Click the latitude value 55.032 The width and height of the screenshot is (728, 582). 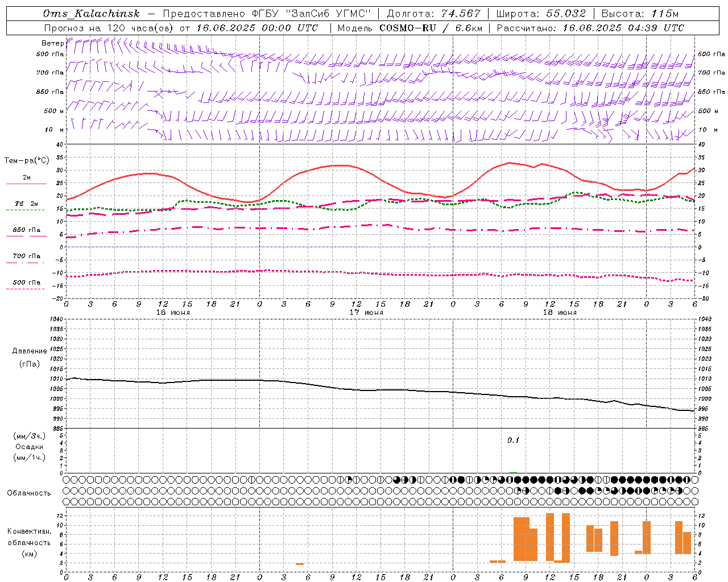566,14
